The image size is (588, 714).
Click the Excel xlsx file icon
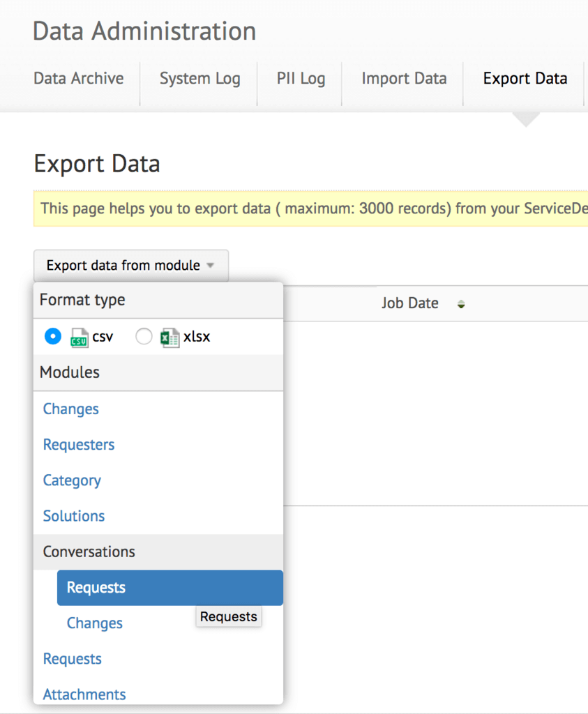[169, 337]
